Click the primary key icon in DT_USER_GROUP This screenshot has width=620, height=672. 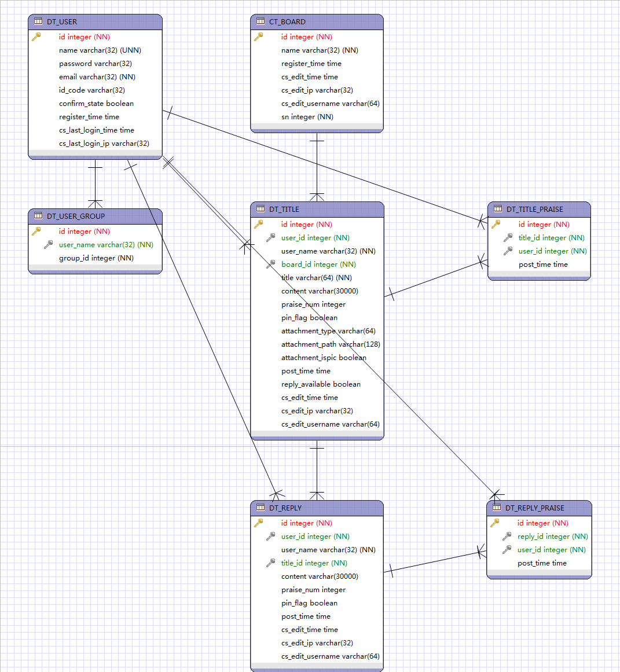coord(36,232)
